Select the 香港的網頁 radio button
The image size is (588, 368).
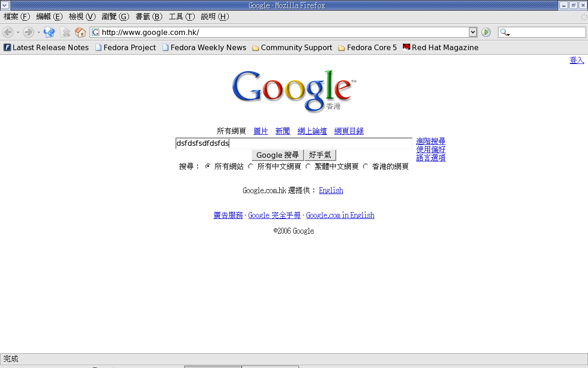[x=366, y=167]
